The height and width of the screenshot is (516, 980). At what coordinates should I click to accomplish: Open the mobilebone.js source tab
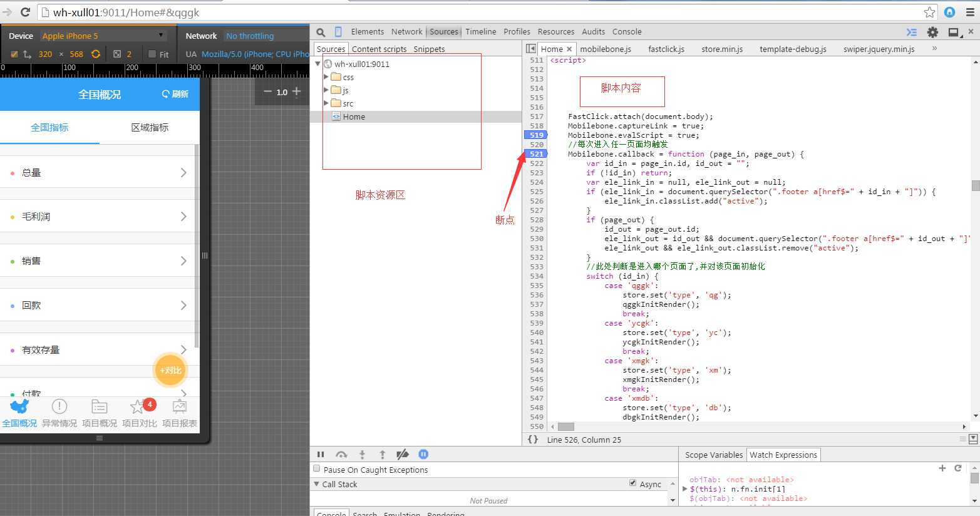[x=606, y=49]
